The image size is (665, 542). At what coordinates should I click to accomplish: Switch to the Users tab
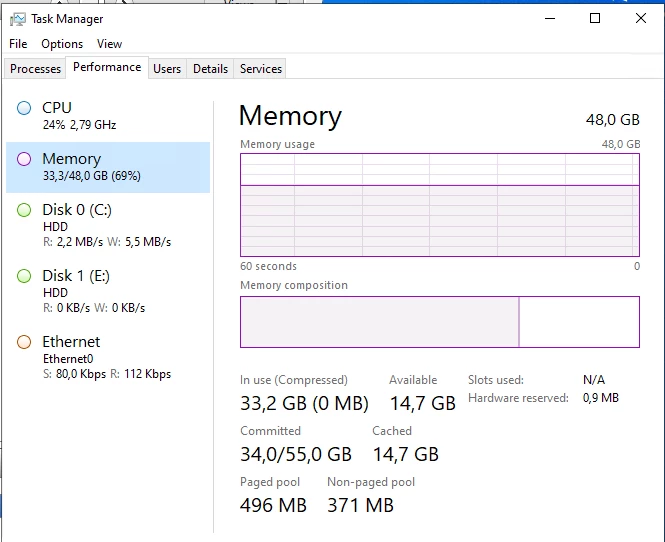167,69
